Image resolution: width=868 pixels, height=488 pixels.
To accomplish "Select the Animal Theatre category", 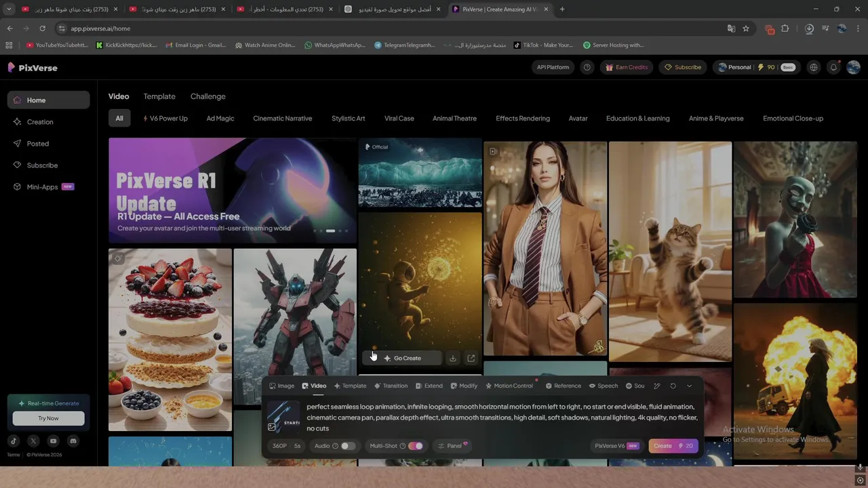I will (x=454, y=118).
